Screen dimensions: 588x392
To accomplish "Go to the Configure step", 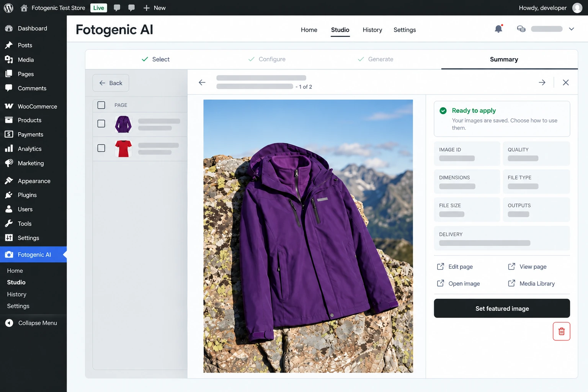I will coord(267,59).
